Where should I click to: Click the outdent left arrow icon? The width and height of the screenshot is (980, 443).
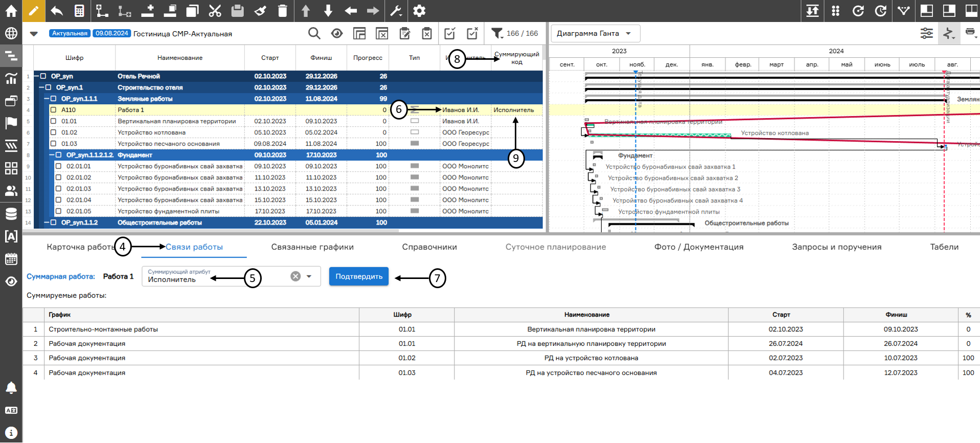click(351, 11)
